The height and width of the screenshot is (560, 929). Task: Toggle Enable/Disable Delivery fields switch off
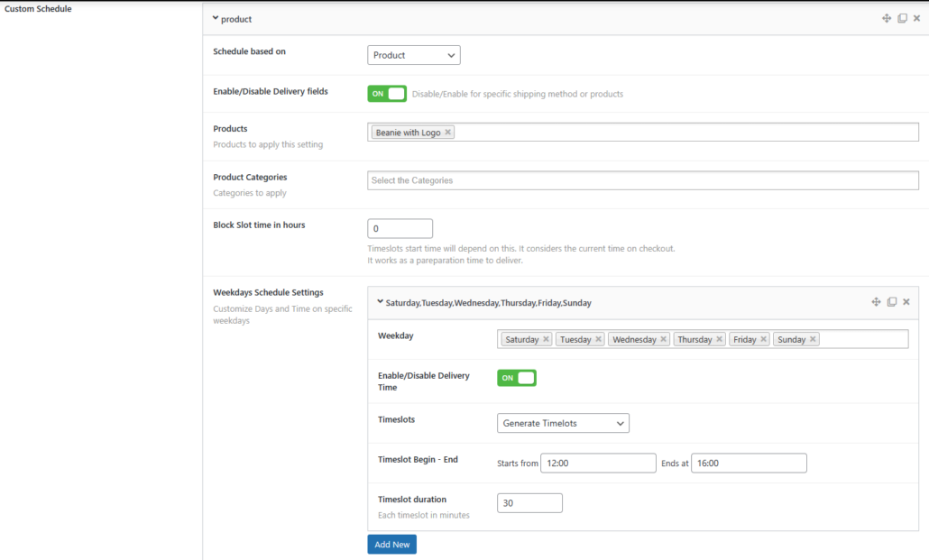click(386, 92)
